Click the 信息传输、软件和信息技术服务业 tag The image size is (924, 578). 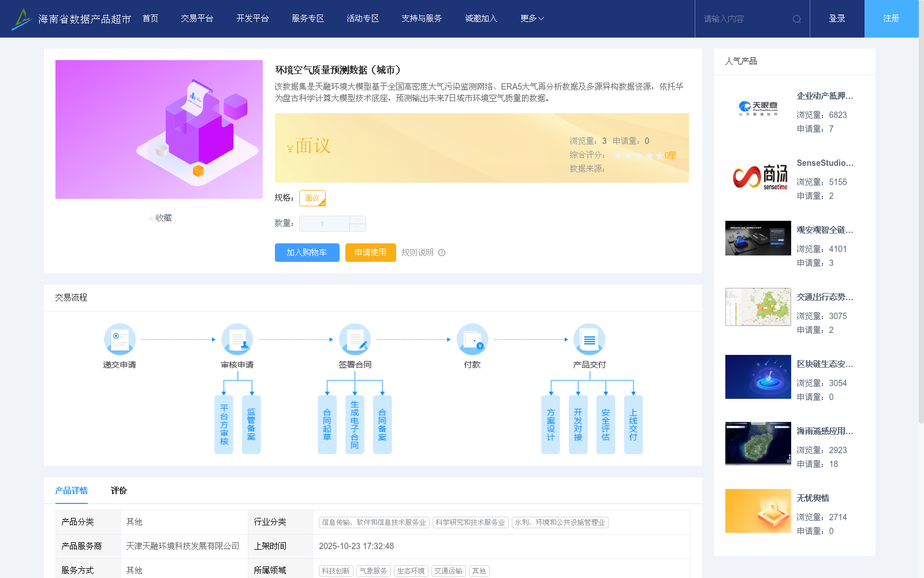[374, 523]
